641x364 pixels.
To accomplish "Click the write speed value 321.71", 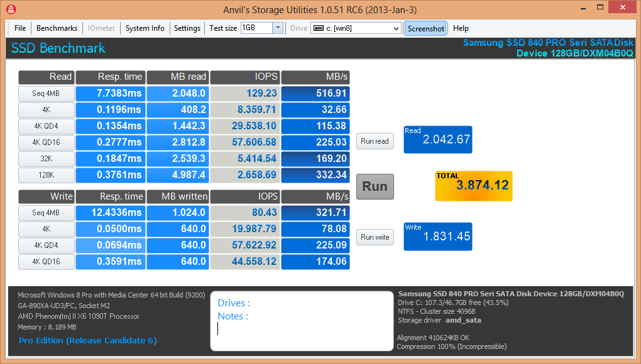I will [315, 213].
